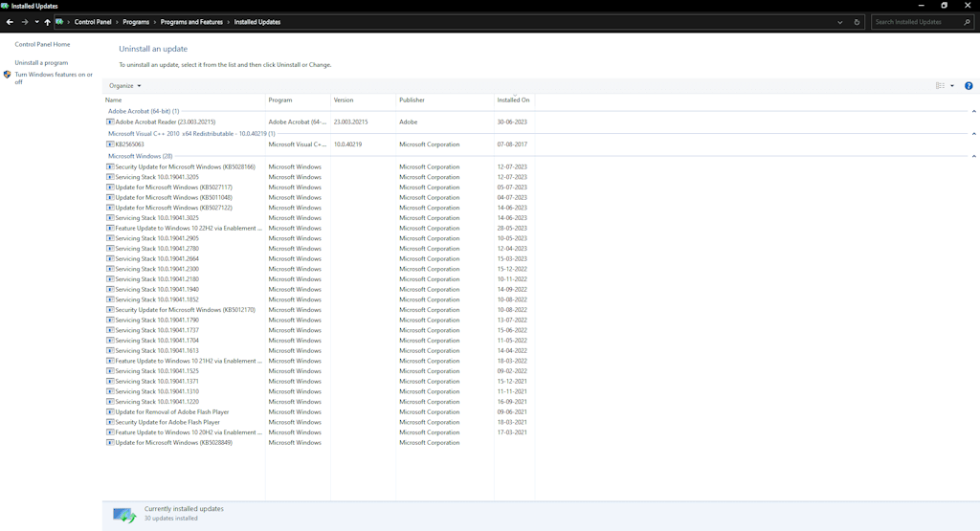Collapse the Microsoft Windows (28) group
Viewport: 980px width, 531px height.
tap(973, 156)
